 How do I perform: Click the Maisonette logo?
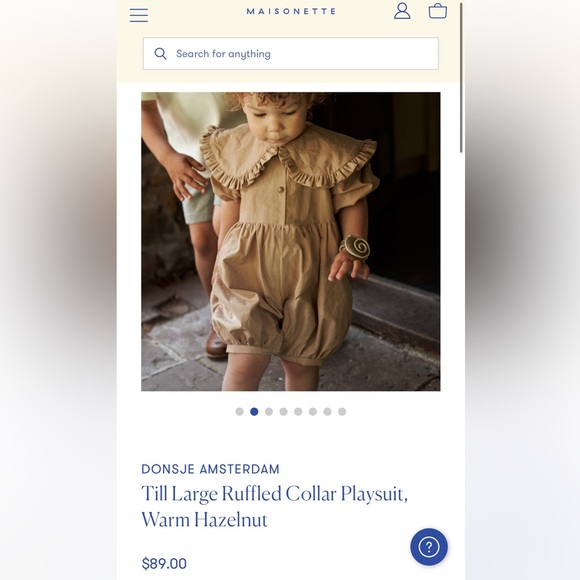pyautogui.click(x=291, y=11)
